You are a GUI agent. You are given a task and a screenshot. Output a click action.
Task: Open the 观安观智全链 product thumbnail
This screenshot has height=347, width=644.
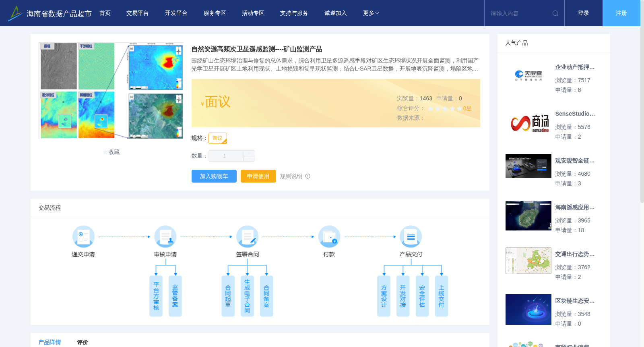tap(528, 166)
